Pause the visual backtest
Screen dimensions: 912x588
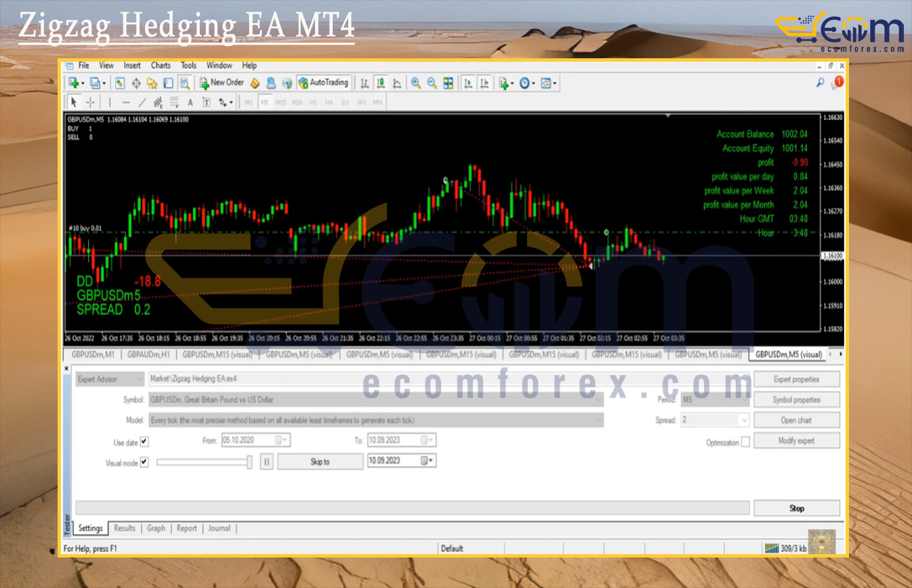click(x=266, y=461)
